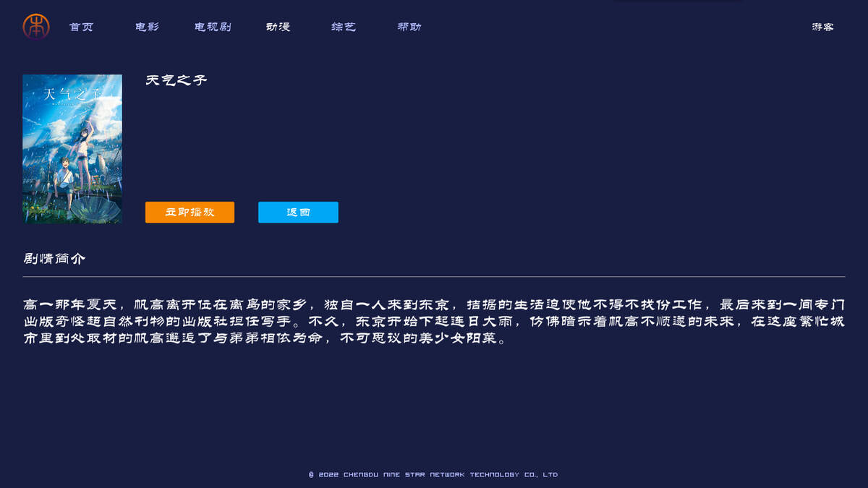868x488 pixels.
Task: Go to 首页 in the navigation bar
Action: point(82,27)
